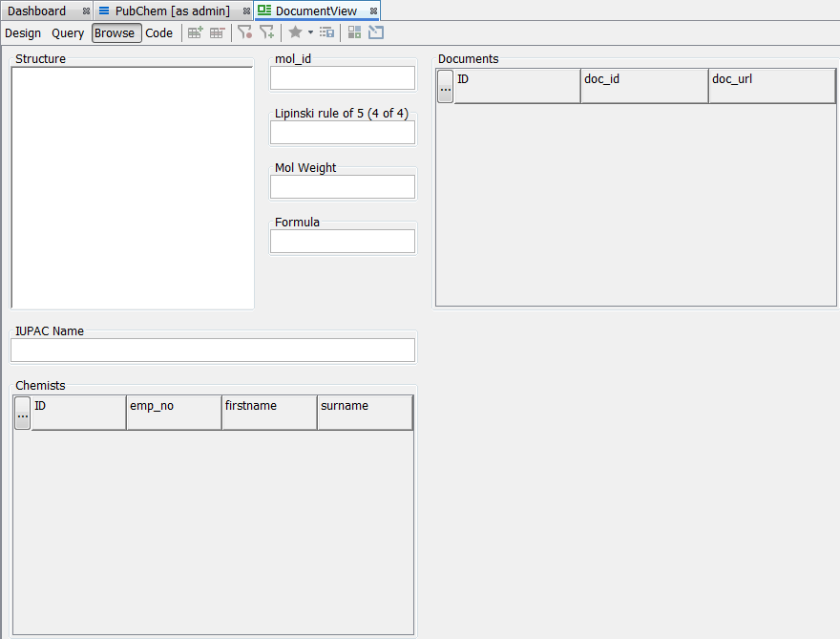Click the add filter toolbar icon
The image size is (840, 639).
tap(268, 32)
